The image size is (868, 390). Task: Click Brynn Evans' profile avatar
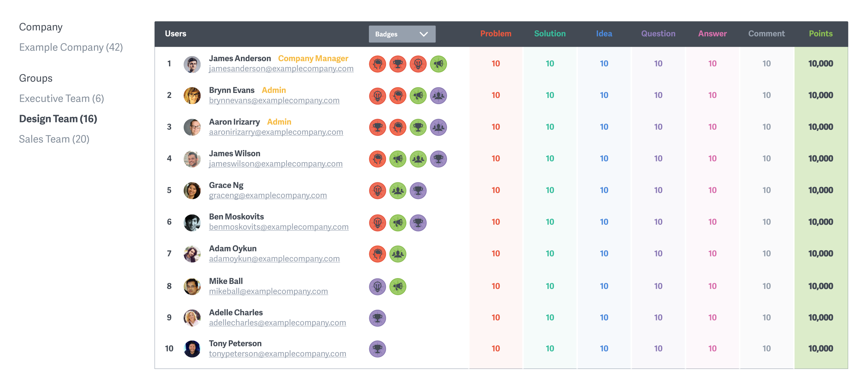[192, 95]
